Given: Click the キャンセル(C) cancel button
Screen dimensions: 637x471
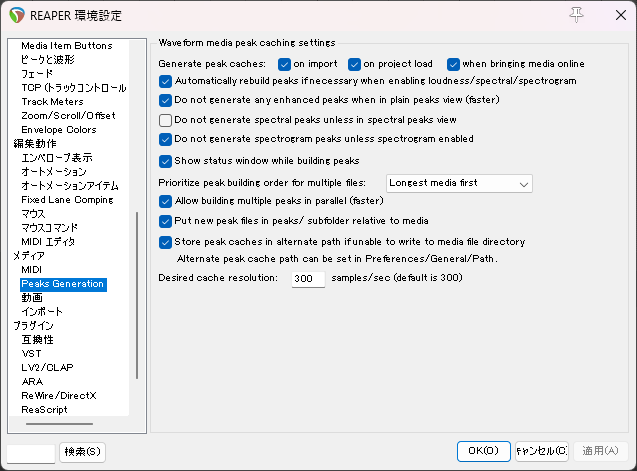Looking at the screenshot, I should [x=542, y=451].
